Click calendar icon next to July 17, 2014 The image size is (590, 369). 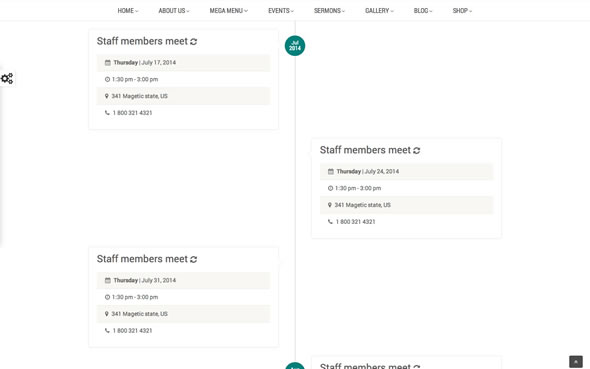pyautogui.click(x=108, y=62)
